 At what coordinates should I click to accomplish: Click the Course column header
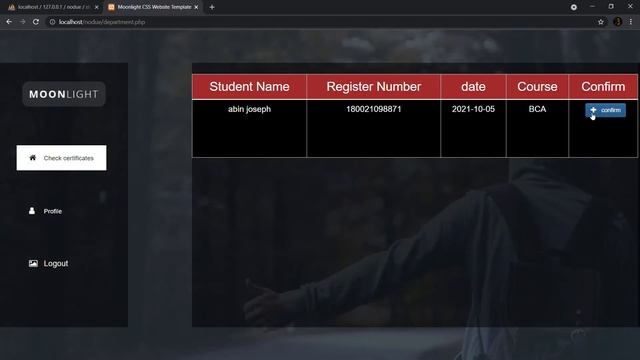coord(537,87)
